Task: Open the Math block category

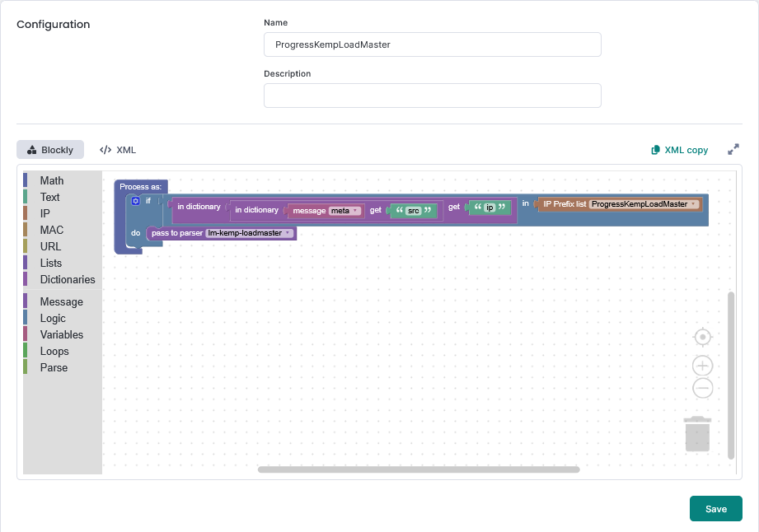Action: [51, 180]
